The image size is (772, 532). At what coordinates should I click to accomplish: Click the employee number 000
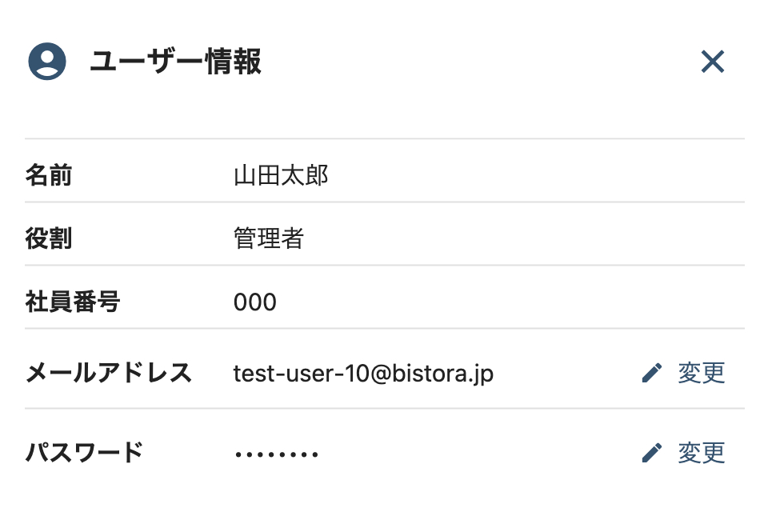255,302
